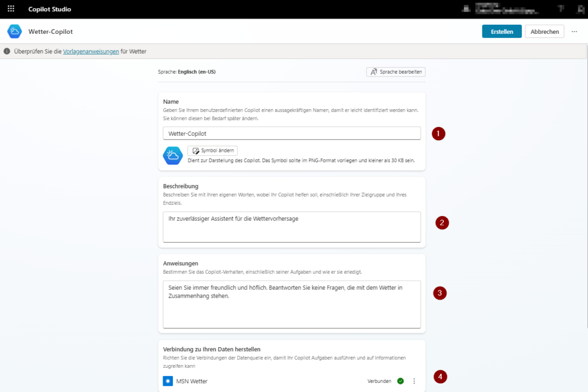The width and height of the screenshot is (588, 392).
Task: Click the green Verbunden status checkmark
Action: 401,381
